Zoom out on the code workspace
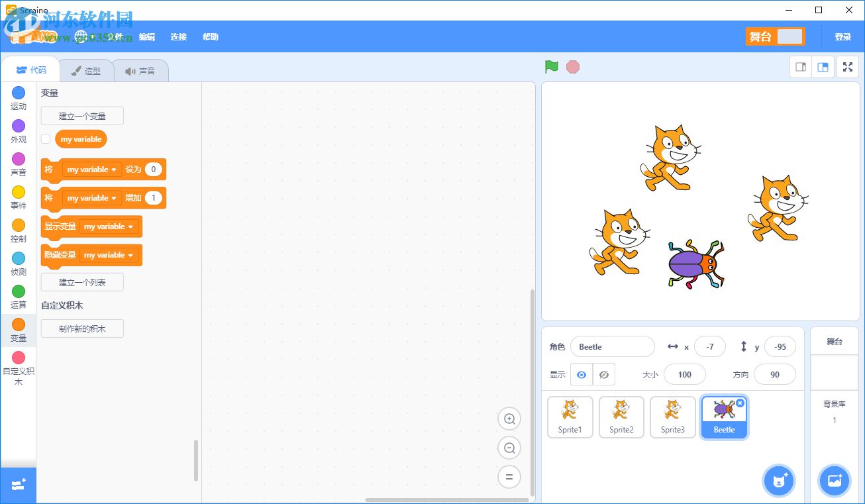This screenshot has height=504, width=865. (509, 448)
